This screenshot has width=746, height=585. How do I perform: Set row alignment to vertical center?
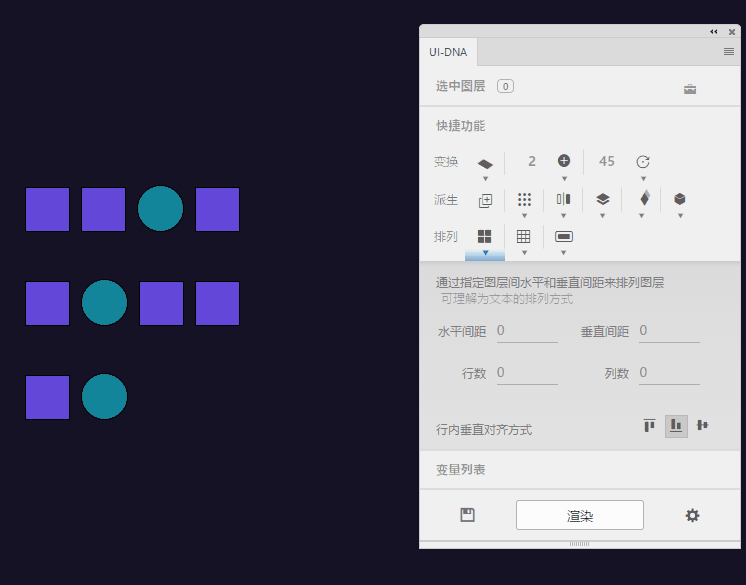tap(702, 425)
